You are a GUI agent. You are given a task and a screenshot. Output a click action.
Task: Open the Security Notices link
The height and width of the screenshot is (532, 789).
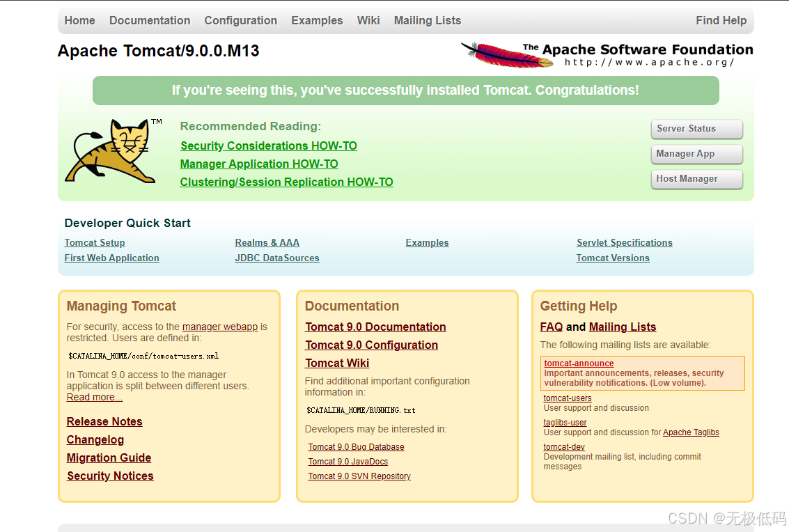[x=110, y=476]
